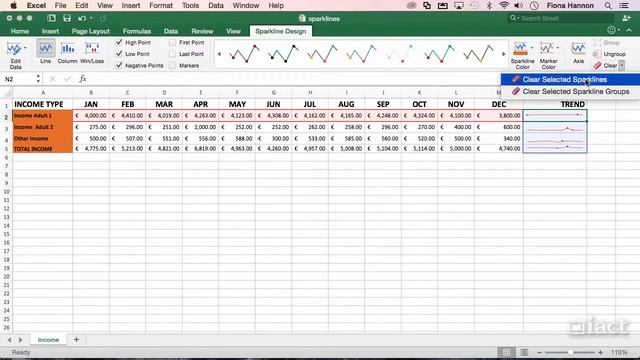Click the Search Sheet field
640x360 pixels.
pos(561,18)
